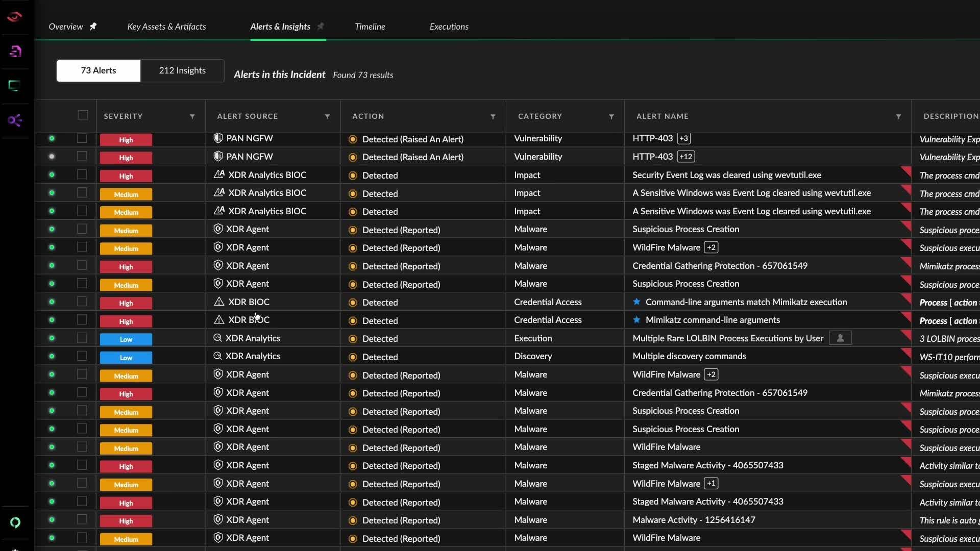Click the Low severity badge on LOLBIN row
980x551 pixels.
[x=126, y=339]
